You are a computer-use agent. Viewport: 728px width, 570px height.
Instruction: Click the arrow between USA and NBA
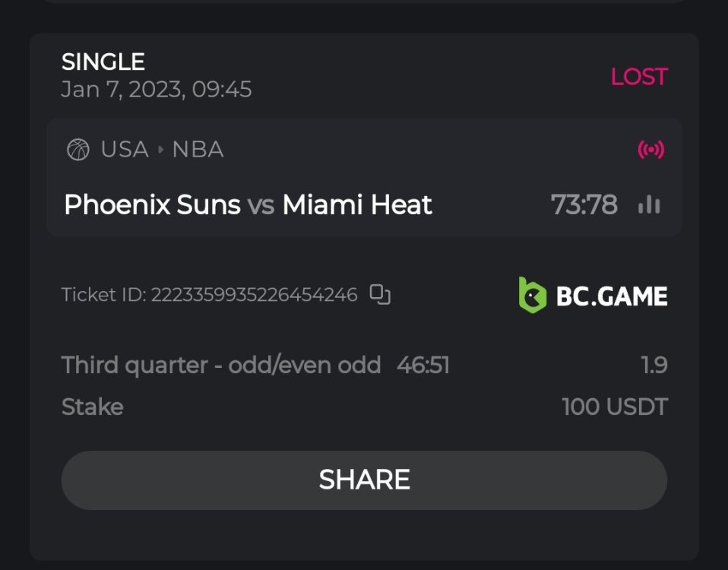(x=160, y=150)
